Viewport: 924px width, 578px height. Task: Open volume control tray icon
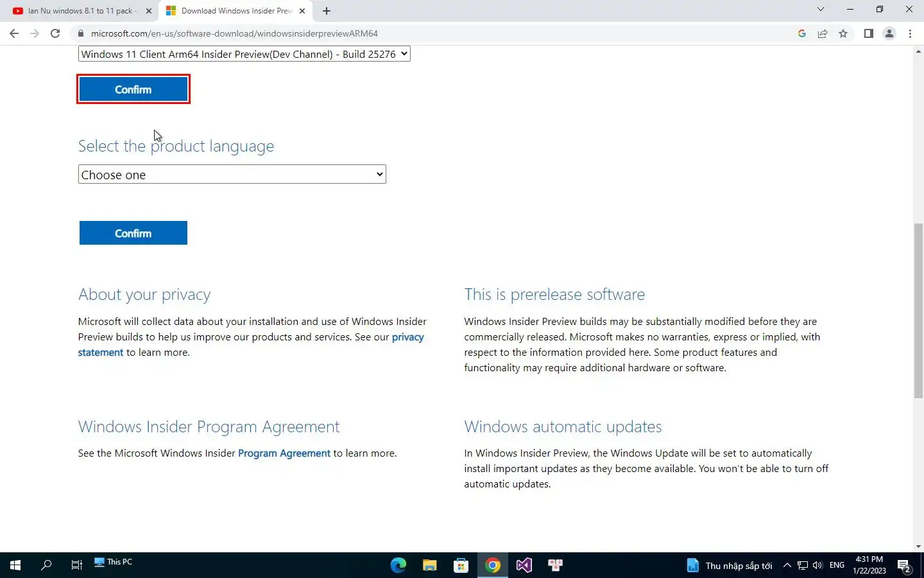[817, 565]
